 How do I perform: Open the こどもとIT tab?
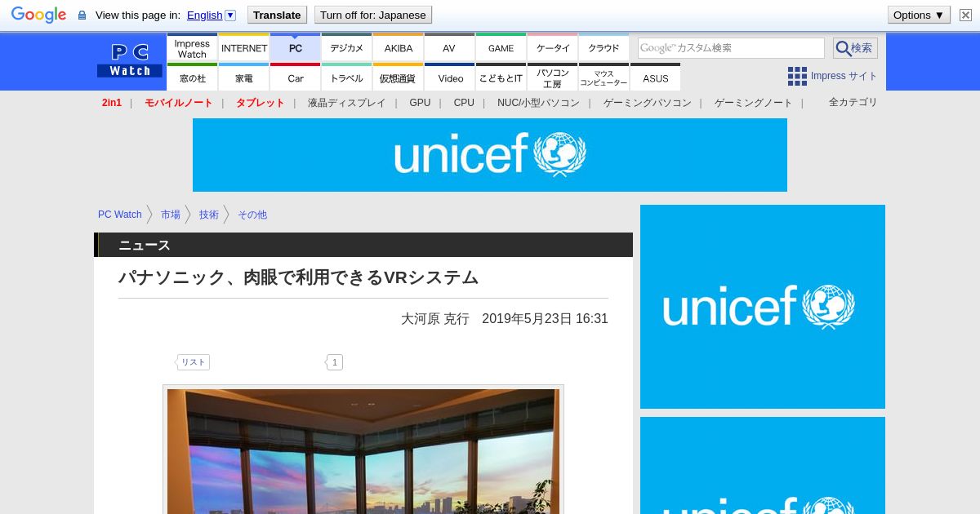coord(501,78)
